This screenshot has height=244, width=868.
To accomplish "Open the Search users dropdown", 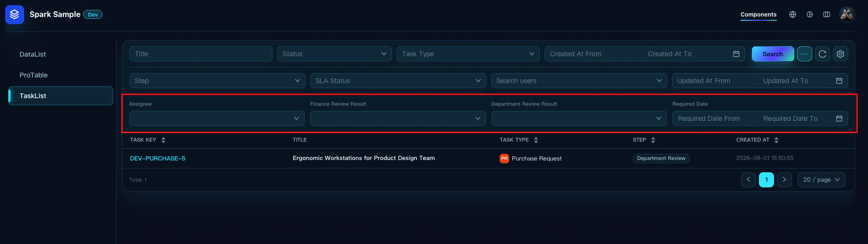I will tap(579, 81).
